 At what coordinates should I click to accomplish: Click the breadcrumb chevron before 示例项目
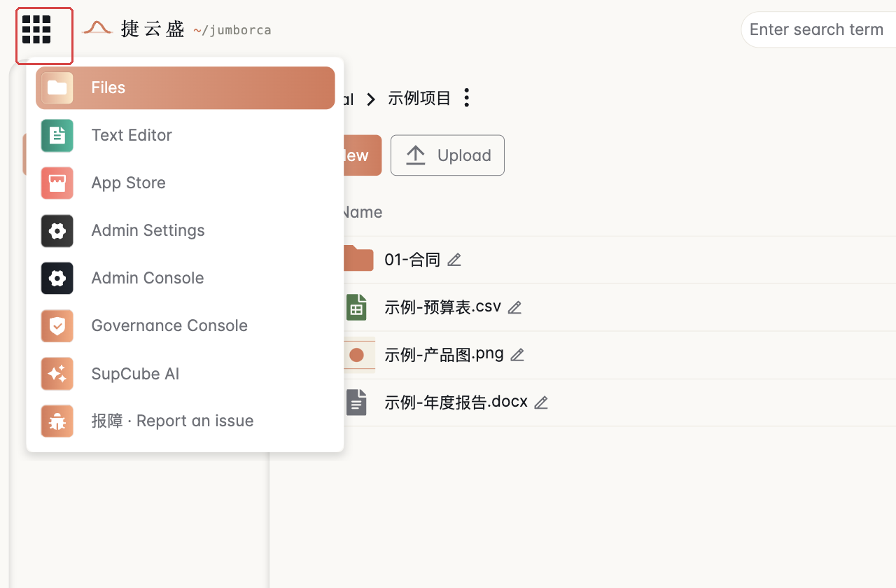click(372, 99)
